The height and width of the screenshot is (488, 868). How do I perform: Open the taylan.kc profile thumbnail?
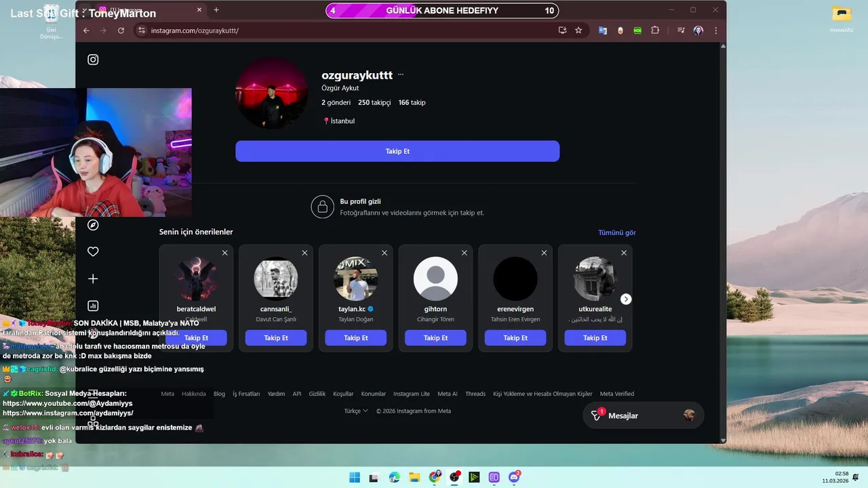(356, 279)
